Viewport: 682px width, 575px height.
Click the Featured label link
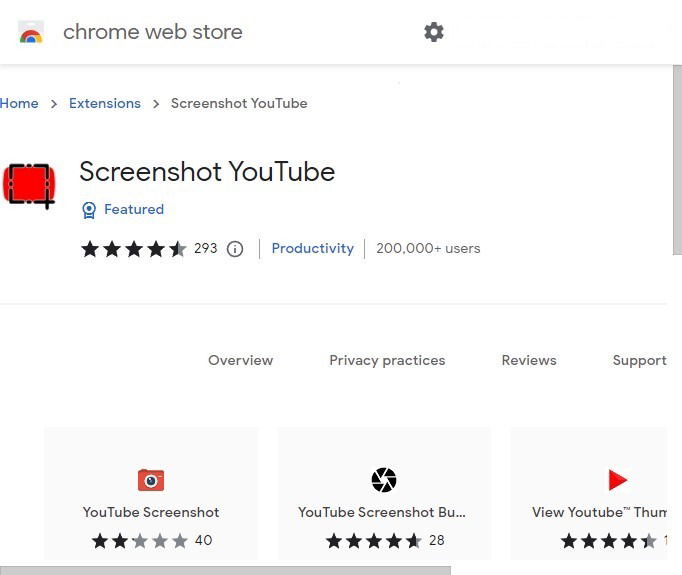click(x=134, y=209)
